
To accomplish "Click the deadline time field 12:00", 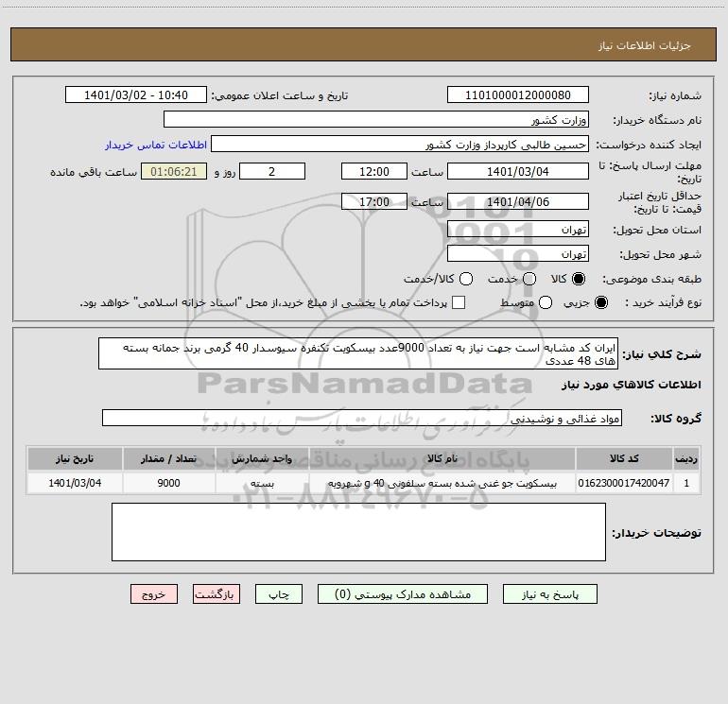I will tap(374, 171).
